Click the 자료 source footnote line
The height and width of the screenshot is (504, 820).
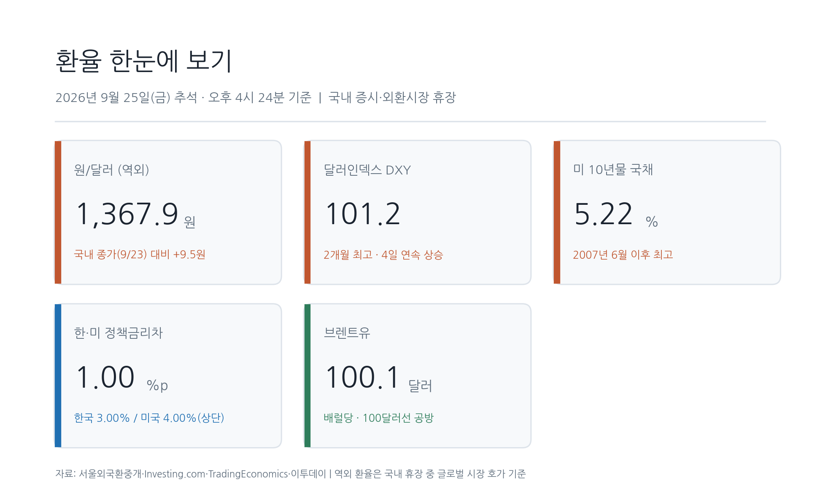(291, 474)
